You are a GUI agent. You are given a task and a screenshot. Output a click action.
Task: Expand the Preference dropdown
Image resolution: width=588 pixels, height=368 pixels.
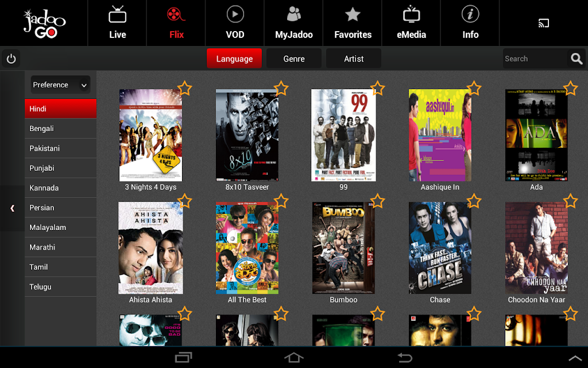[x=60, y=85]
